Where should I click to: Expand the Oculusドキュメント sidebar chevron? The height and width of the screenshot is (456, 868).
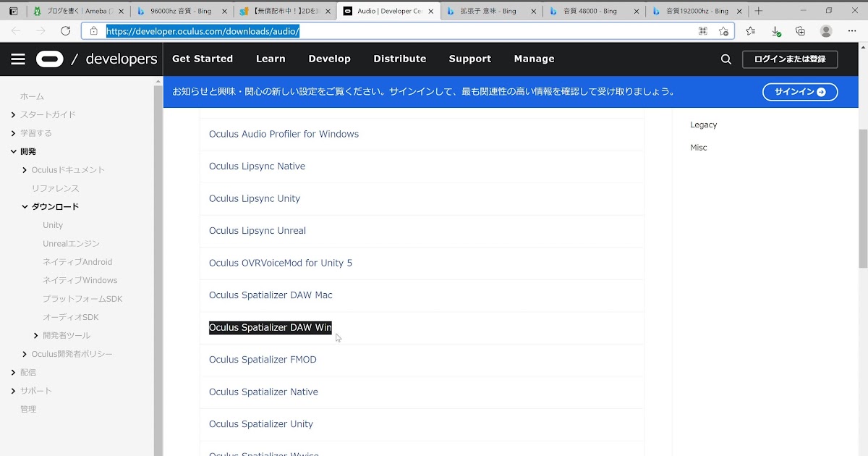[x=25, y=170]
